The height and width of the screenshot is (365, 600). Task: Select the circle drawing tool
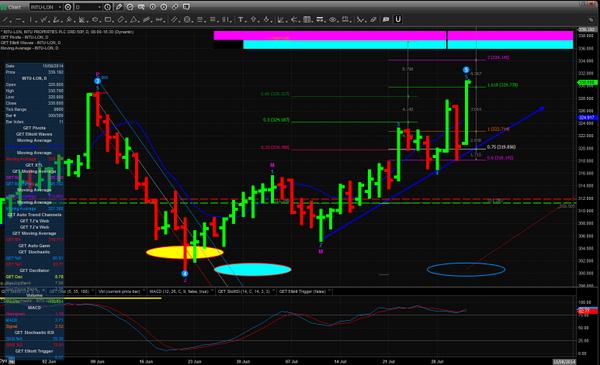coord(187,19)
